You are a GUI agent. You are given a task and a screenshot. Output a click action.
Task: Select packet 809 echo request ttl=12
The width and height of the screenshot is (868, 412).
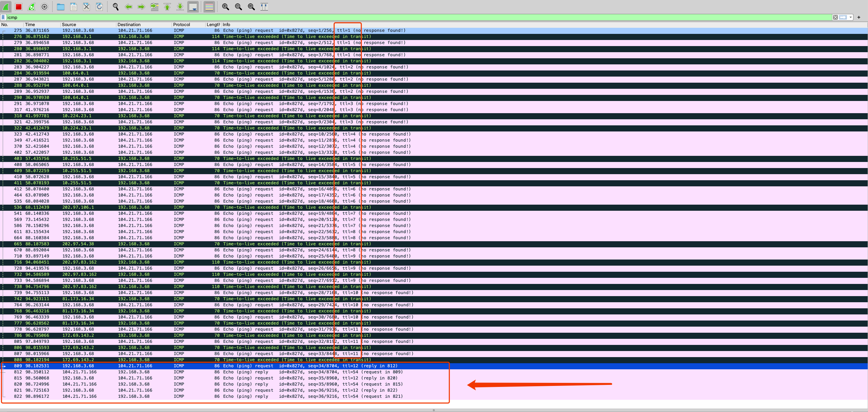click(x=434, y=366)
